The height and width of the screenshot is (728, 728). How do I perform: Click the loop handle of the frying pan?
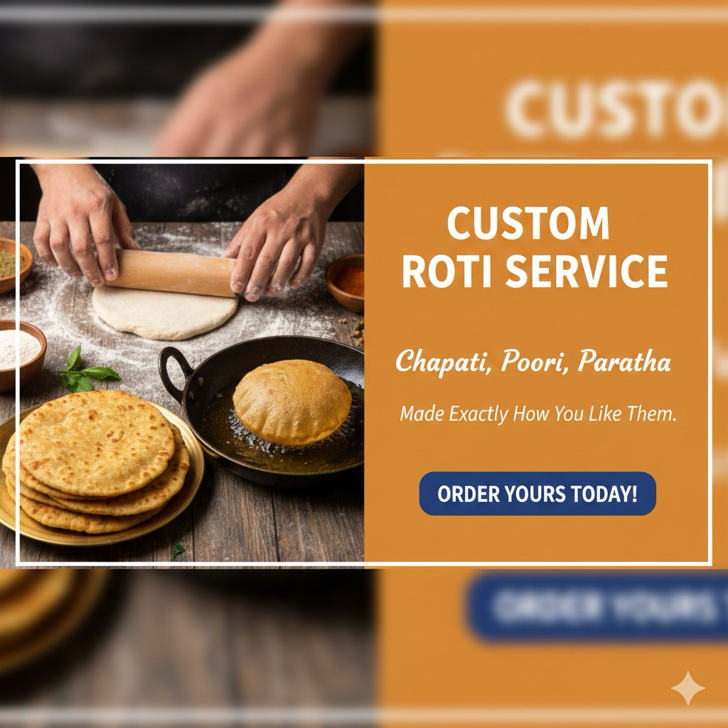pyautogui.click(x=175, y=375)
